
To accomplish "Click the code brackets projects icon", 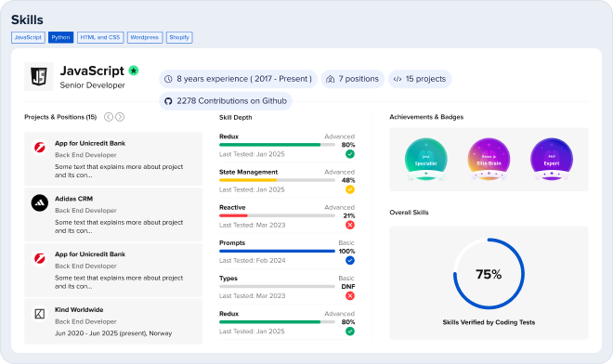I will [x=398, y=79].
